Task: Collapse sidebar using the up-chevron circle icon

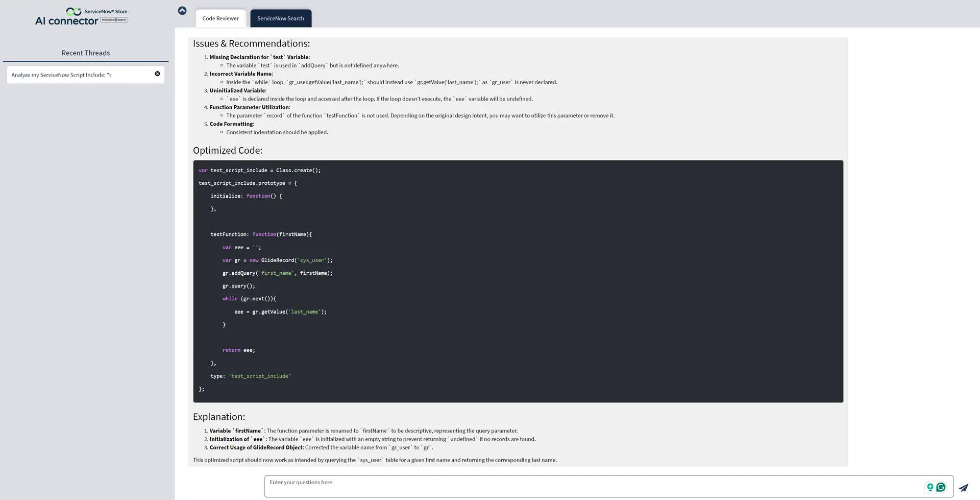Action: click(182, 11)
